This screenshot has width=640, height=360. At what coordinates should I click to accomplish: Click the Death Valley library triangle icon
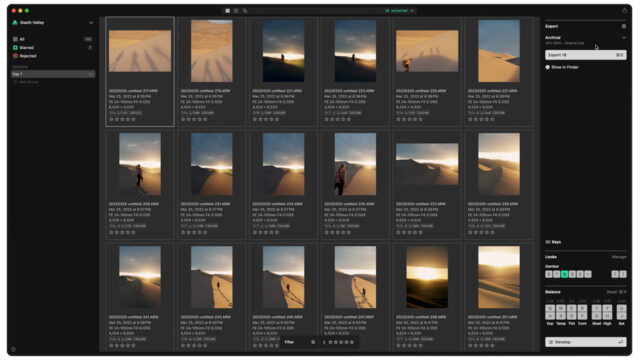(x=15, y=22)
